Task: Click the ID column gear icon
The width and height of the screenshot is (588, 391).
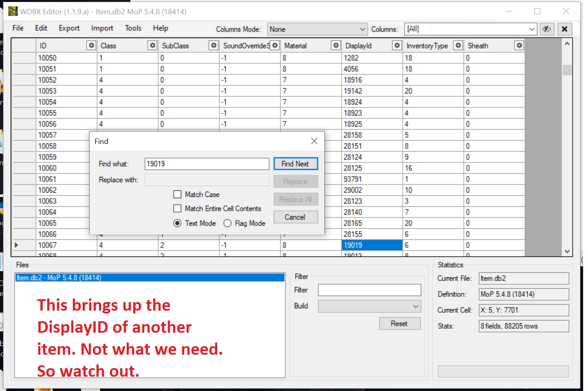Action: [91, 45]
